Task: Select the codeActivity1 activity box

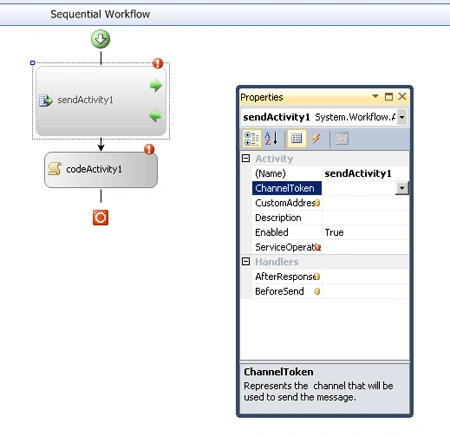Action: (x=101, y=170)
